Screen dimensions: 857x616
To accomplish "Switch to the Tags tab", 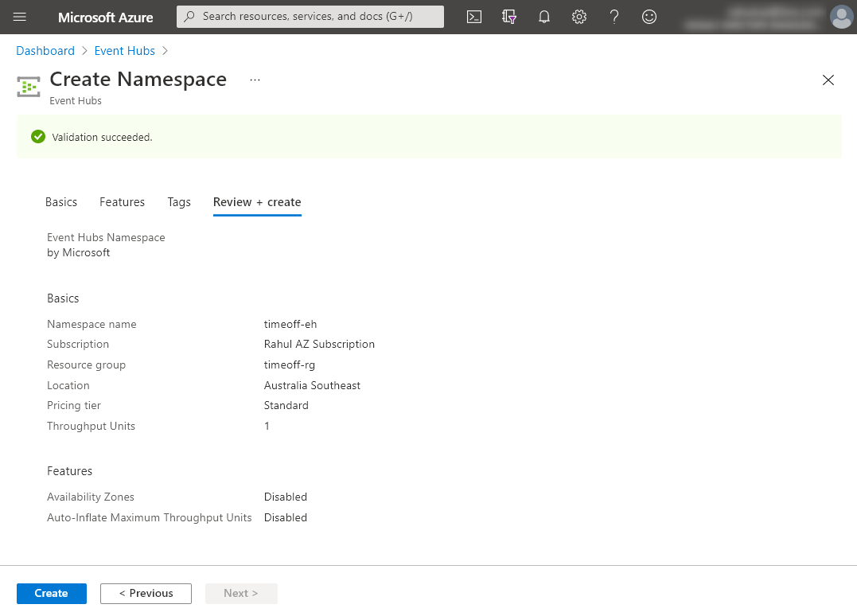I will [179, 202].
